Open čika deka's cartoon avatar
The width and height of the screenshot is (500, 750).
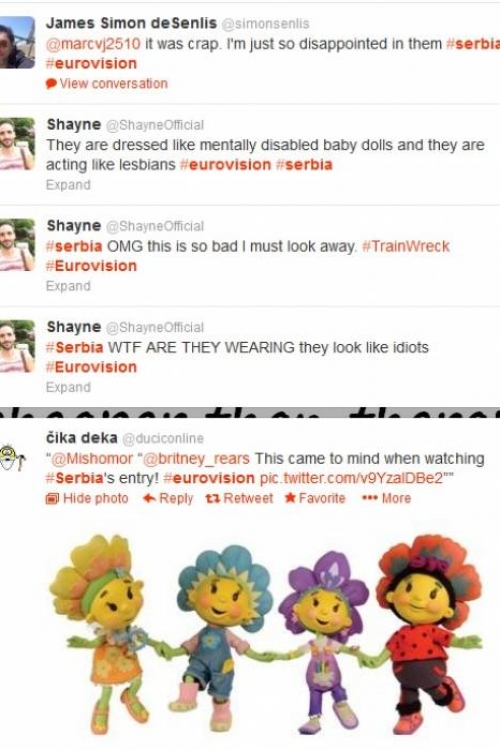click(x=12, y=457)
